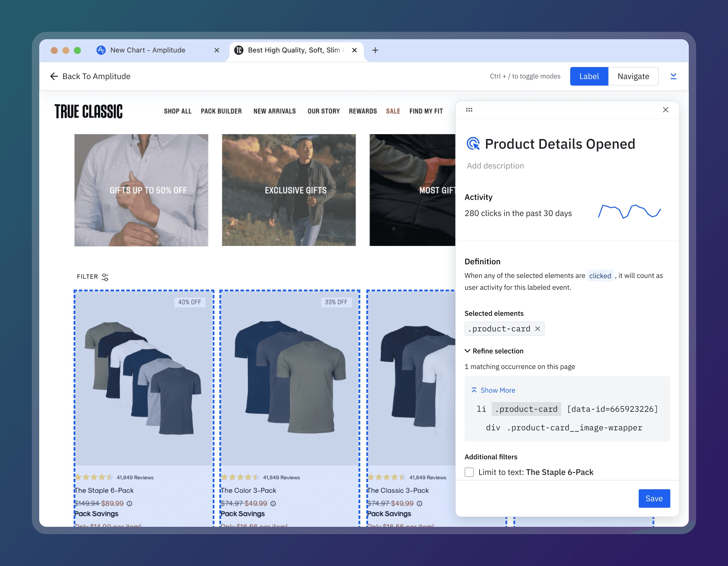The image size is (728, 566).
Task: Click the drag handle icon on the labeling panel
Action: point(469,109)
